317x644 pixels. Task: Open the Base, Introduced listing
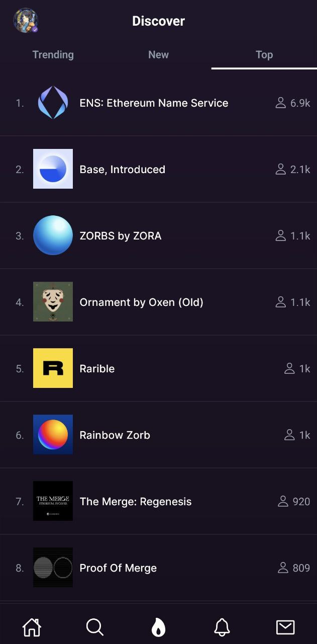(x=122, y=170)
